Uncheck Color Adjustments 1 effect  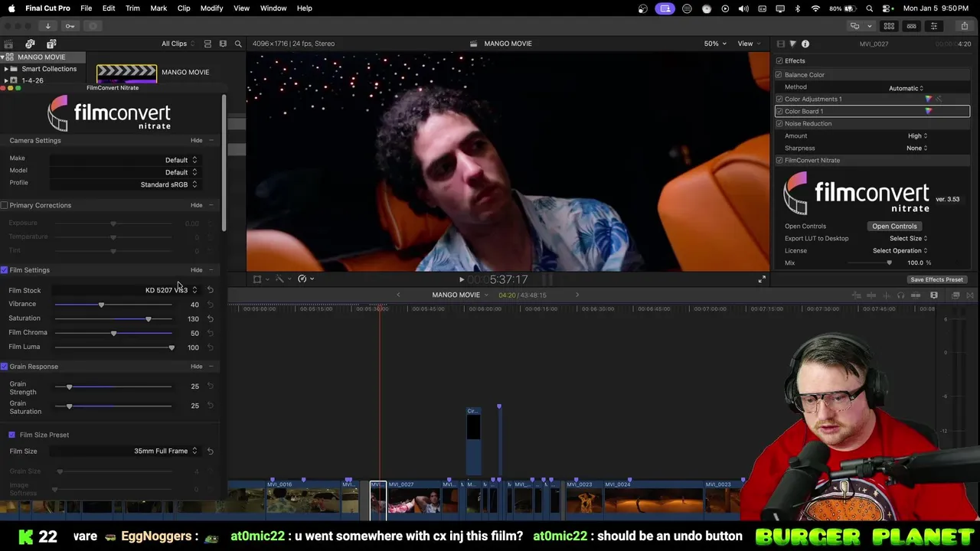point(779,99)
